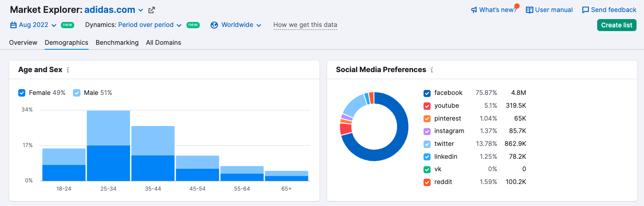Open the How we get this data link
Viewport: 644px width, 206px height.
[305, 25]
